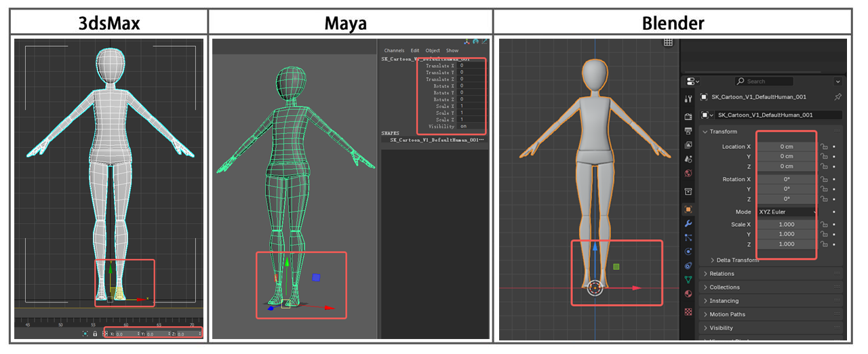Open the World properties tab in Blender
The height and width of the screenshot is (354, 868).
click(x=689, y=173)
